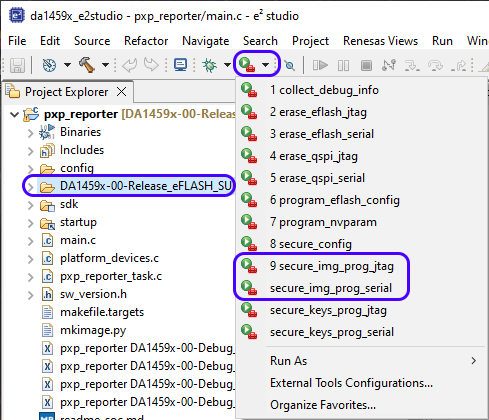Click the Disconnect toolbar icon
Image resolution: width=489 pixels, height=420 pixels.
pyautogui.click(x=389, y=65)
